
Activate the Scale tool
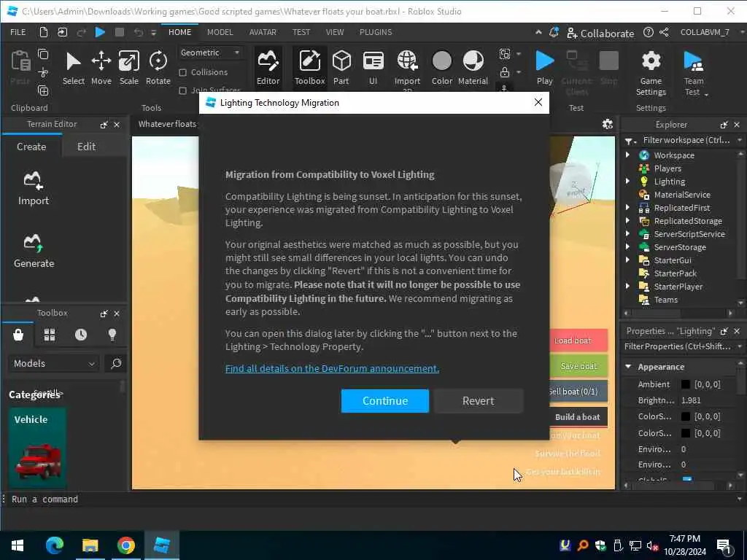[x=128, y=69]
